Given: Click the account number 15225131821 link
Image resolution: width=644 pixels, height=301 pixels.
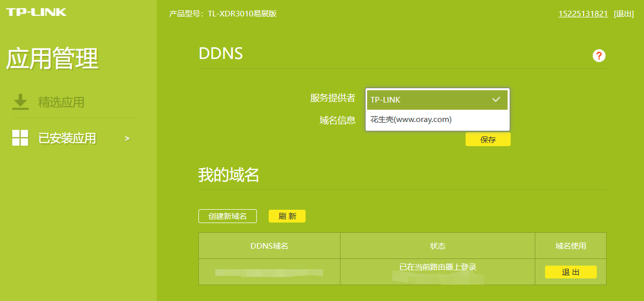Looking at the screenshot, I should pyautogui.click(x=583, y=14).
